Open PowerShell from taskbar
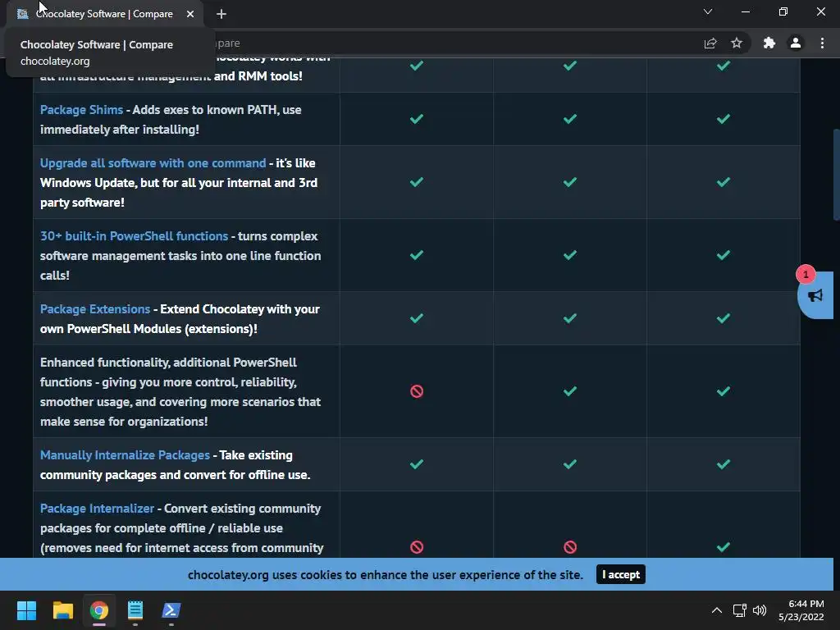This screenshot has width=840, height=630. coord(171,610)
